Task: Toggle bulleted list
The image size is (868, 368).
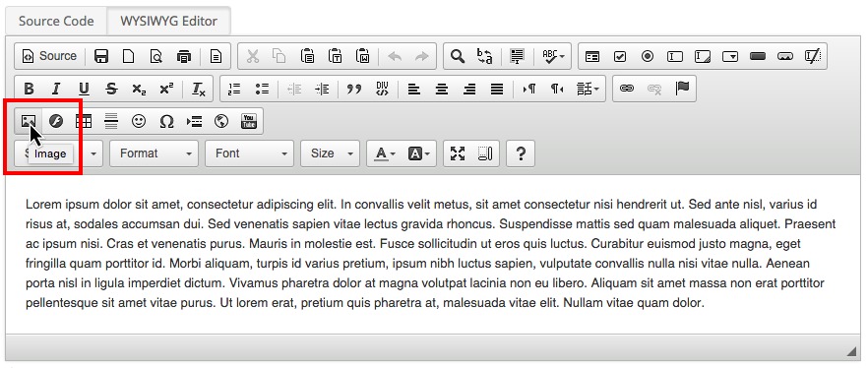Action: point(262,89)
